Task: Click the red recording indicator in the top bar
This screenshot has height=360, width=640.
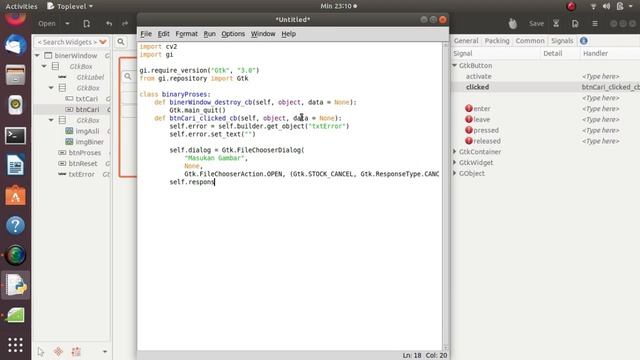Action: (x=571, y=6)
